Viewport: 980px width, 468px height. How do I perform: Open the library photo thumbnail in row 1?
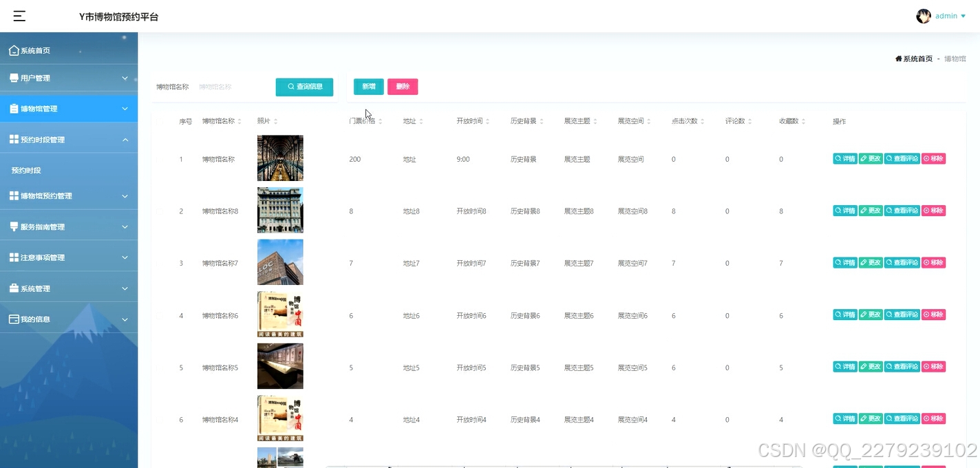tap(280, 158)
